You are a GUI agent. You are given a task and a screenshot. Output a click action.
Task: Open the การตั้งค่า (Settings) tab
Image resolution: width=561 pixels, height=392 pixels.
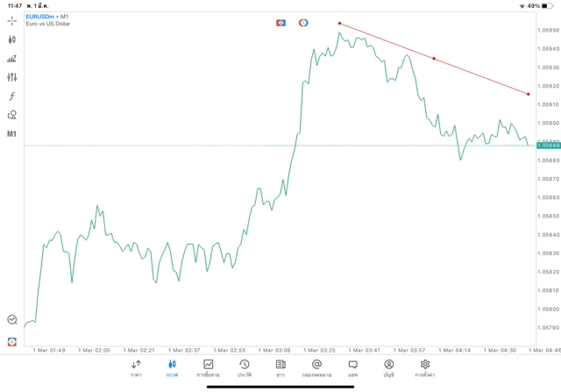[x=425, y=368]
